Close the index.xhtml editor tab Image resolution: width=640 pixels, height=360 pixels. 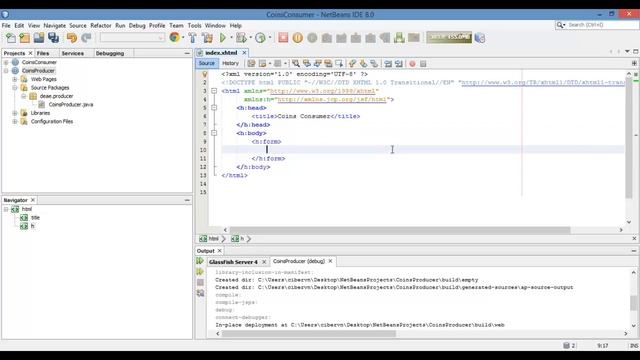pyautogui.click(x=244, y=53)
